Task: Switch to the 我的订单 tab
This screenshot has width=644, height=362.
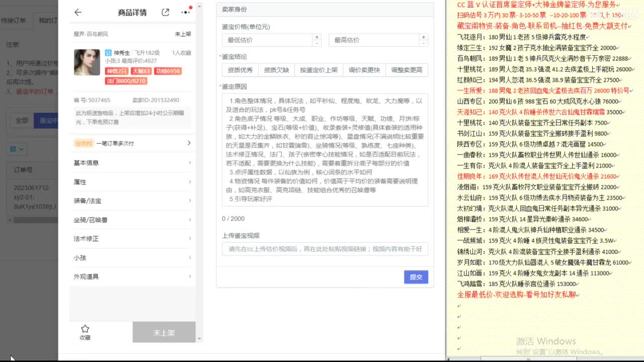Action: coord(49,20)
